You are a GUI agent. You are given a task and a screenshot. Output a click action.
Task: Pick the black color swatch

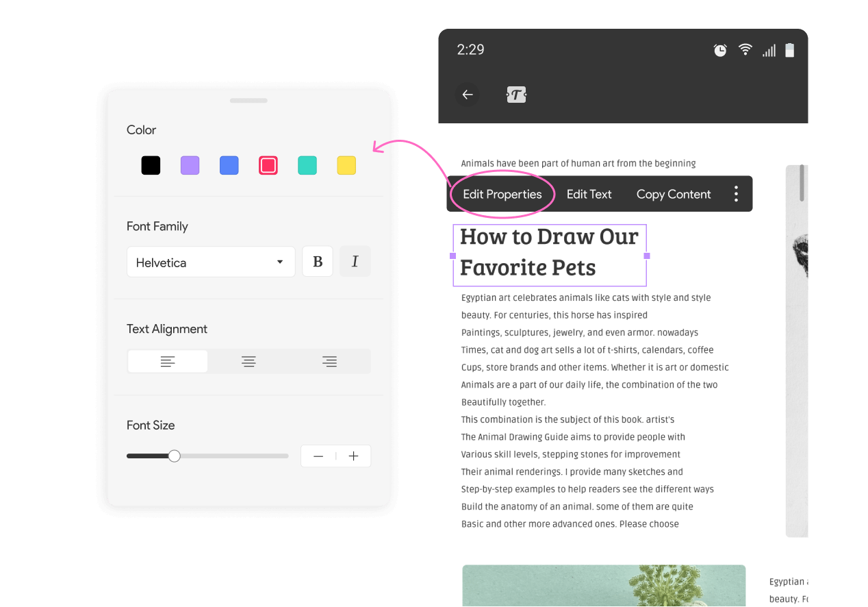click(151, 165)
